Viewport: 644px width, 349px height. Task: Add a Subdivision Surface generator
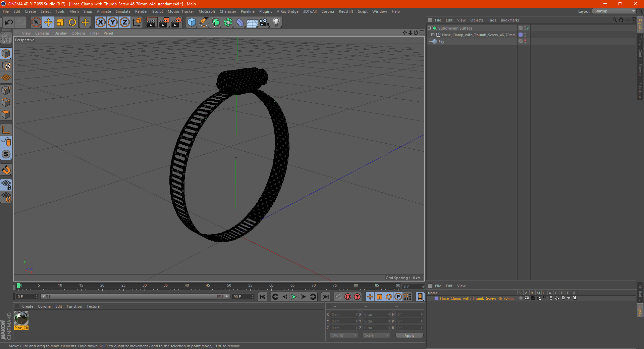[x=216, y=22]
